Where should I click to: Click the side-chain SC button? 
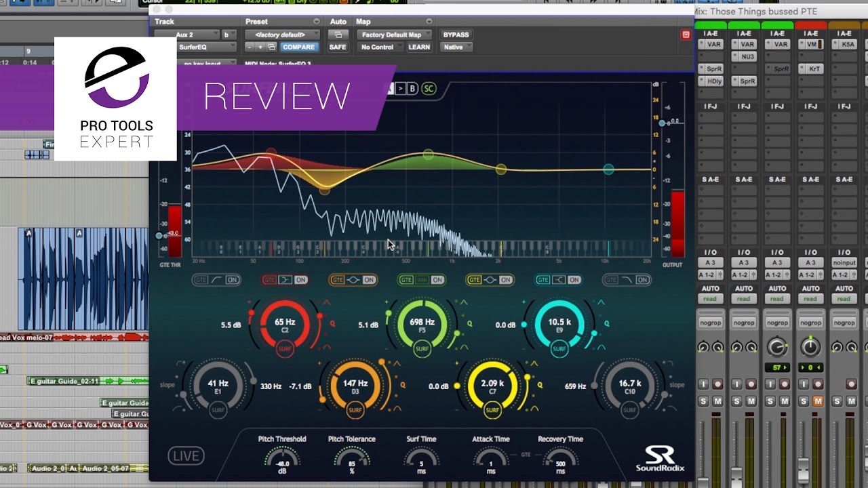tap(429, 89)
